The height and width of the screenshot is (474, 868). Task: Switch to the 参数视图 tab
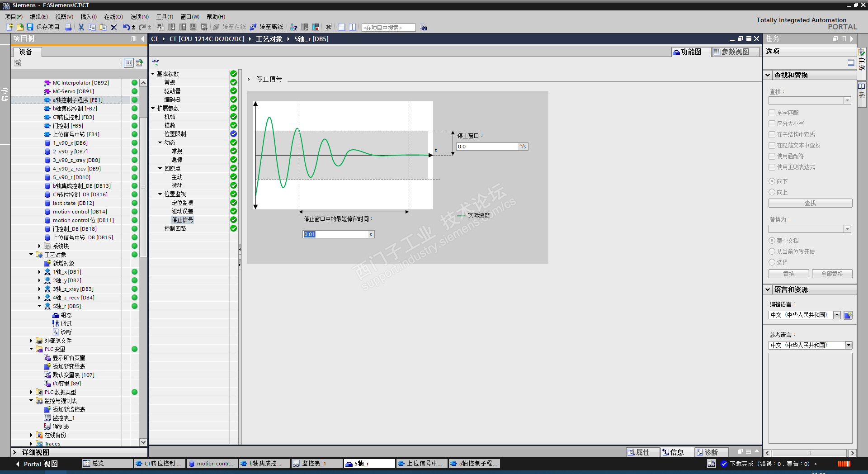[735, 52]
